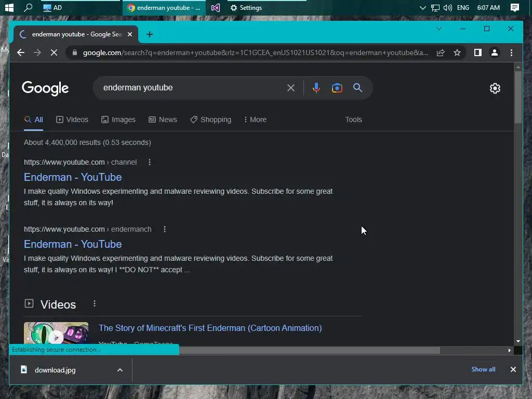532x399 pixels.
Task: Switch to News results tab
Action: (x=163, y=120)
